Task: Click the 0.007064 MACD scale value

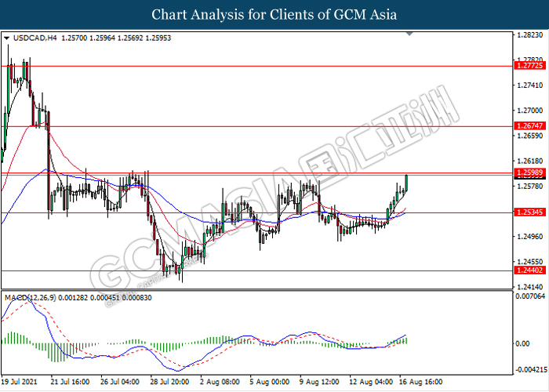Action: click(530, 296)
